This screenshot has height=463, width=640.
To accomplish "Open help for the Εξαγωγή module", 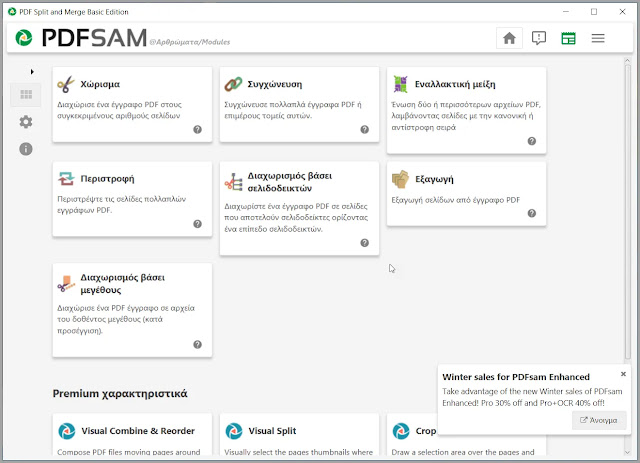I will click(531, 213).
